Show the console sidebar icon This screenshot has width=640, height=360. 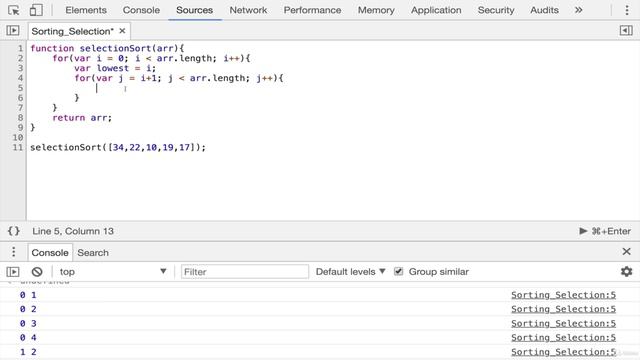pyautogui.click(x=13, y=272)
